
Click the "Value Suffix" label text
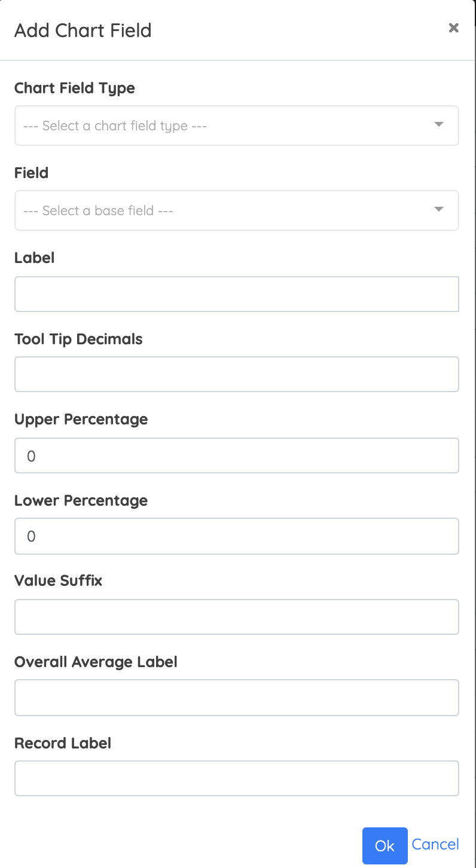(x=59, y=581)
